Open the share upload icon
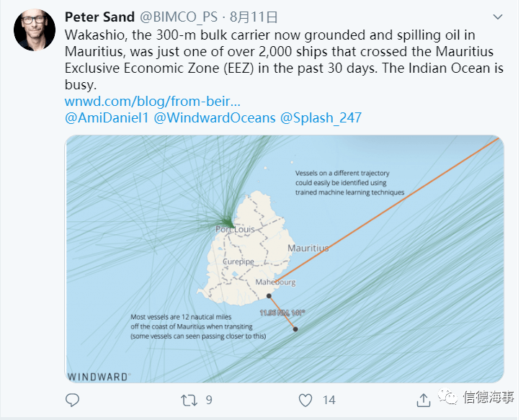 click(424, 400)
